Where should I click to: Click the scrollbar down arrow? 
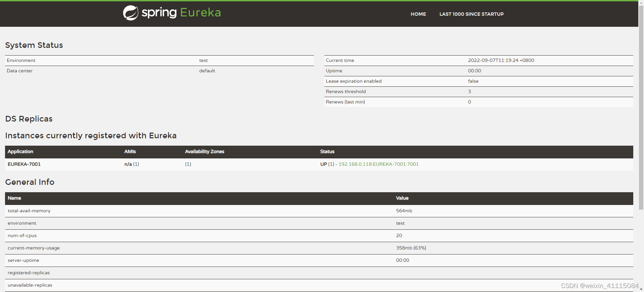click(x=641, y=289)
